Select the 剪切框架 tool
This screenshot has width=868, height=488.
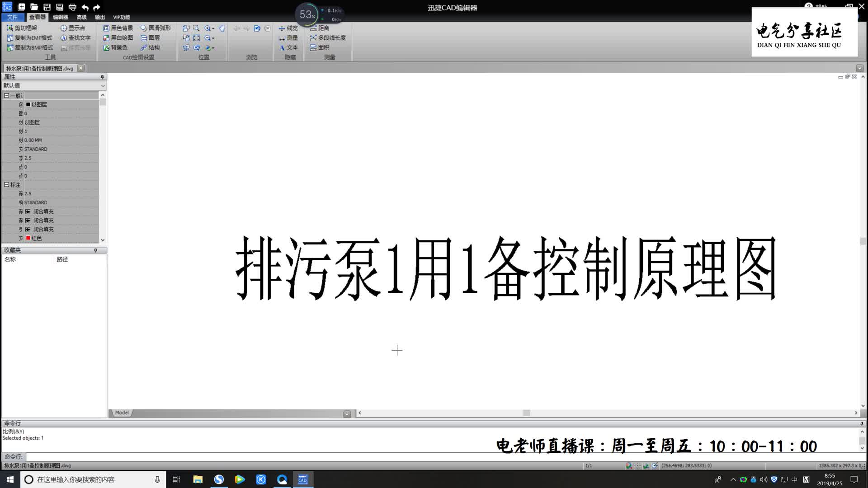pos(22,28)
